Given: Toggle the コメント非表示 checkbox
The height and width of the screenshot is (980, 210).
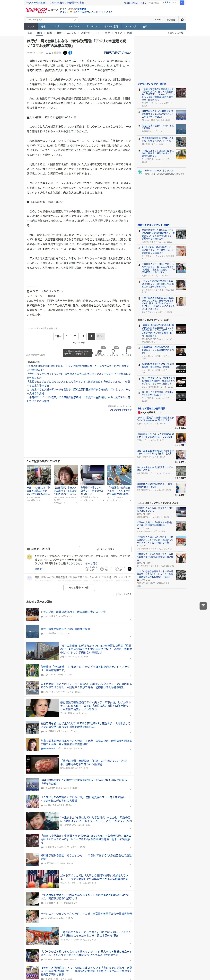Looking at the screenshot, I should (x=115, y=594).
